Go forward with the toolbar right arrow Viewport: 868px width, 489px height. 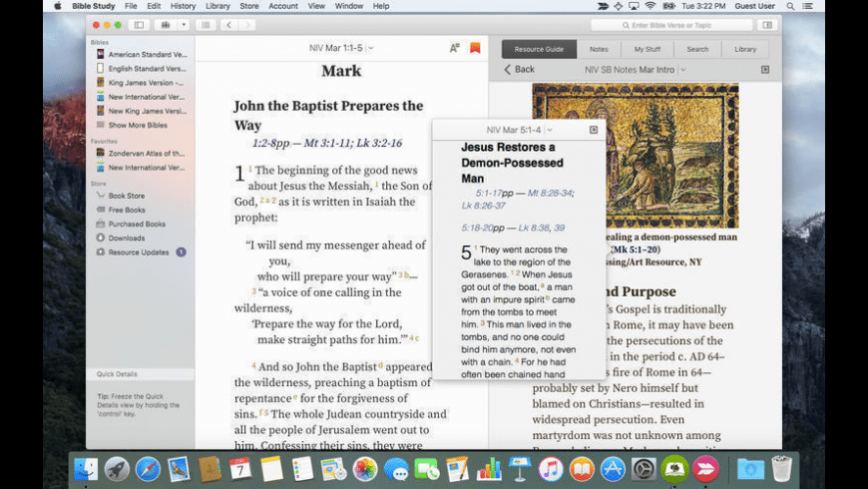[247, 25]
